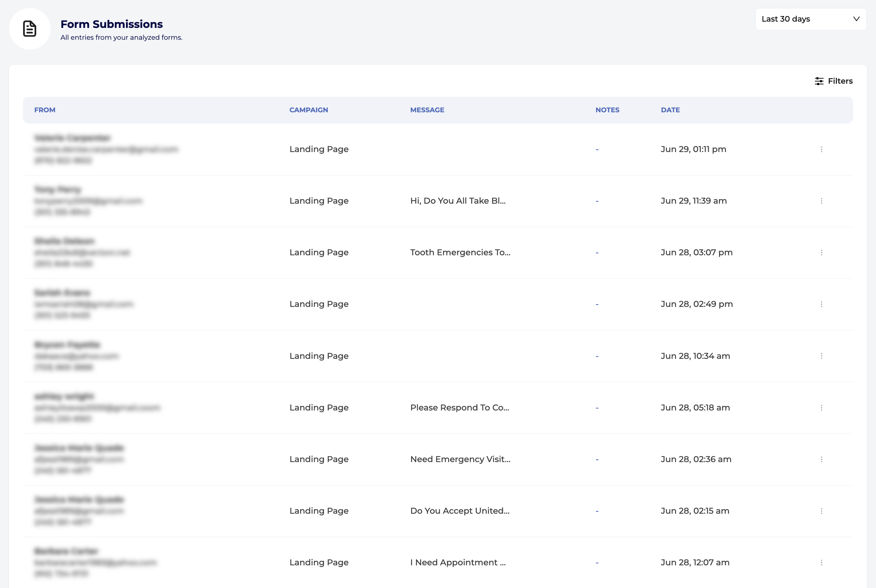Click date 'Jun 28, 03:07 pm'

coord(697,252)
